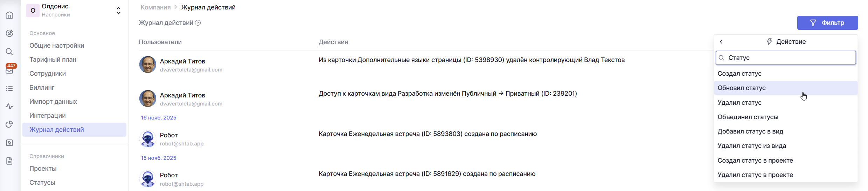Screen dimensions: 868x191
Task: Click the help icon next to Журнал действий
Action: point(198,23)
